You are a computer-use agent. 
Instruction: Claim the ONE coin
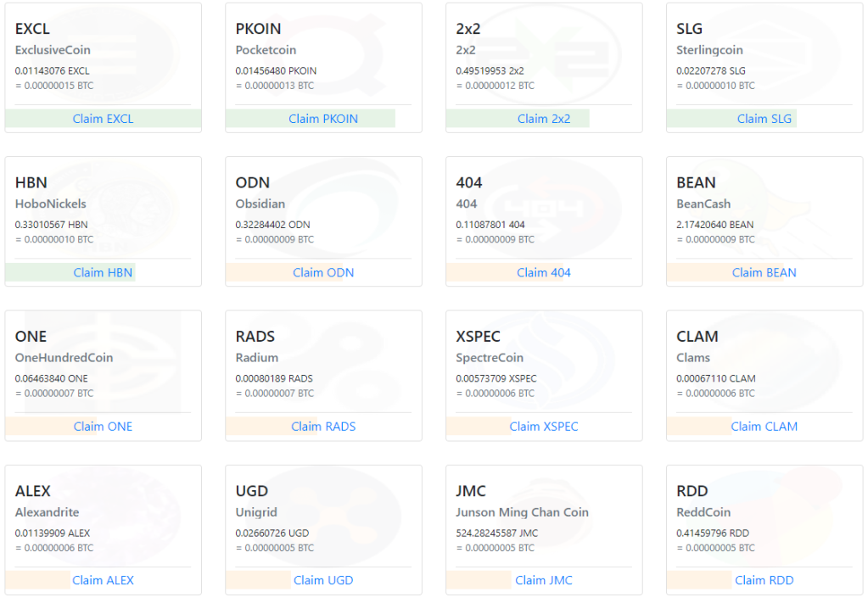[x=103, y=426]
